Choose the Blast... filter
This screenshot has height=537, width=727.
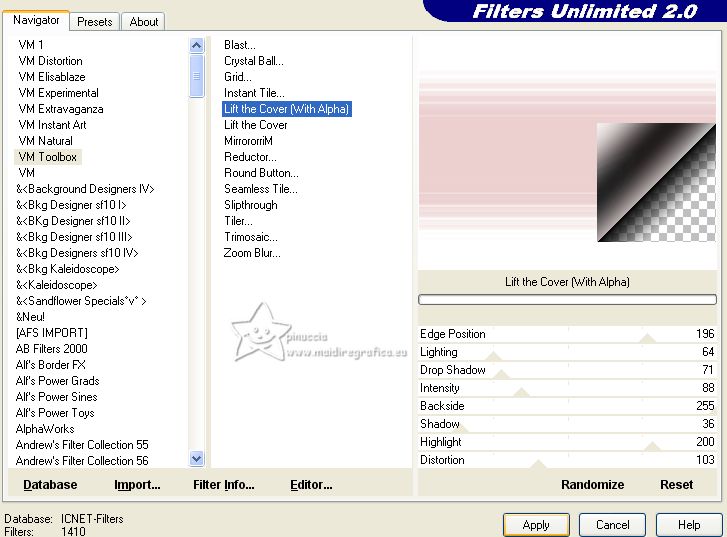coord(240,45)
